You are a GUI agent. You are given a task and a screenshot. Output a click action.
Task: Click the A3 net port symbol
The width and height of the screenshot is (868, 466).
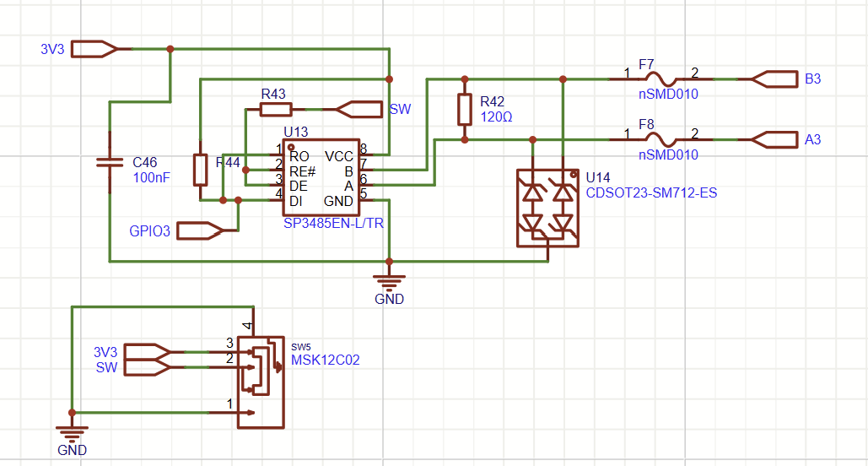click(x=775, y=139)
